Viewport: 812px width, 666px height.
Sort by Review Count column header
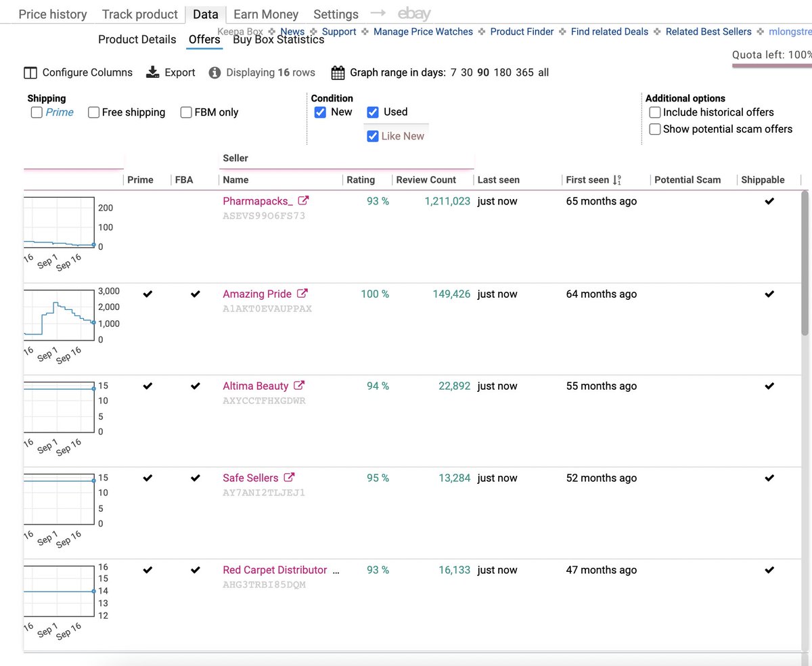(x=426, y=180)
